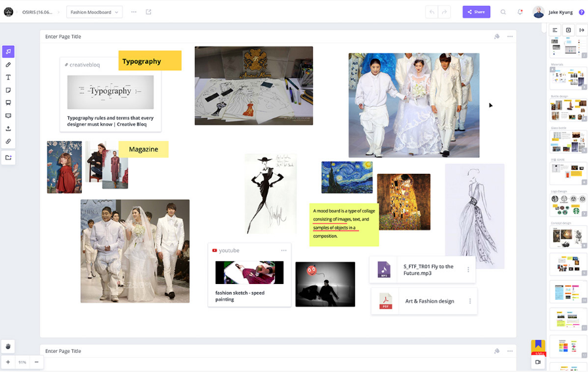Viewport: 588px width, 372px height.
Task: Open the fashion sketch speed painting video
Action: (x=249, y=276)
